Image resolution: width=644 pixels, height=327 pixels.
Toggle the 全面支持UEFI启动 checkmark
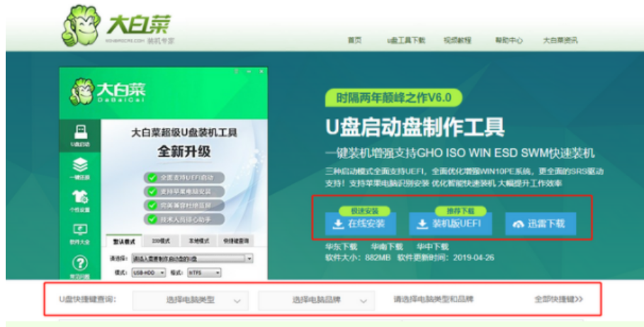(152, 177)
